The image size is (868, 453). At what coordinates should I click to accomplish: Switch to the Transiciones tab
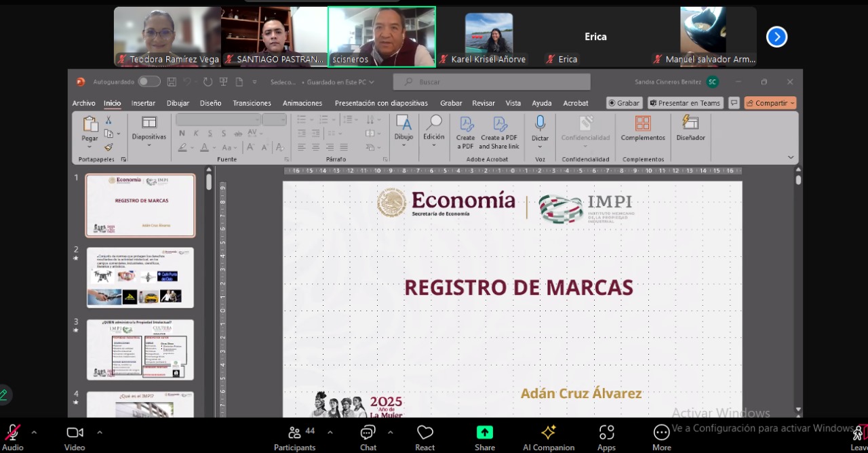pyautogui.click(x=252, y=103)
